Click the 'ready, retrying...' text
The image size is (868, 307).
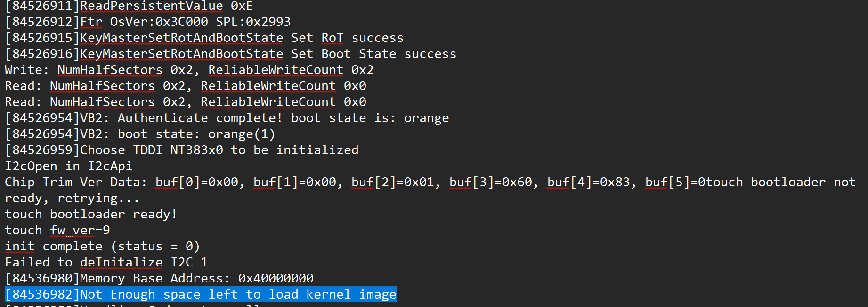[x=72, y=199]
